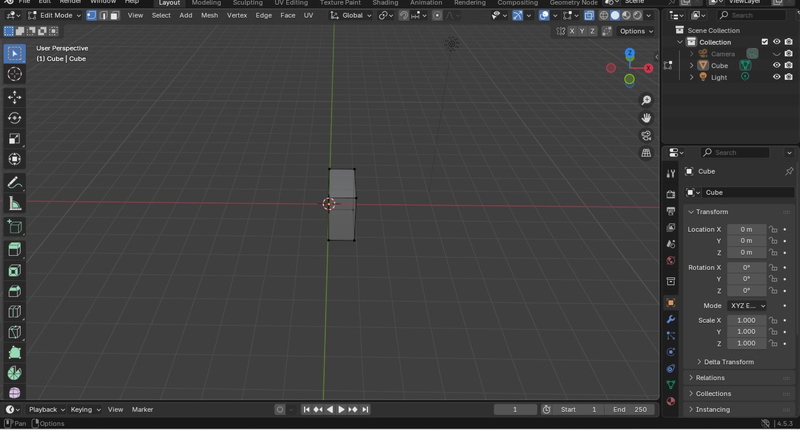The height and width of the screenshot is (430, 800).
Task: Switch to face select mode
Action: coord(114,16)
